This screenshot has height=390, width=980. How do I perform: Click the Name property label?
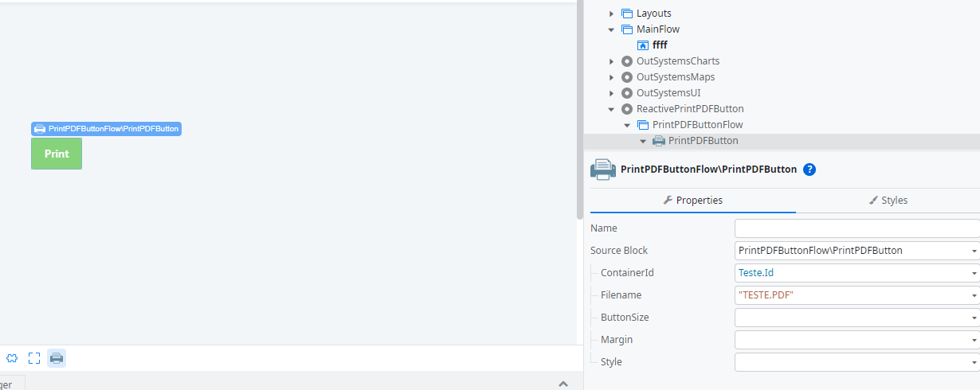click(x=604, y=228)
